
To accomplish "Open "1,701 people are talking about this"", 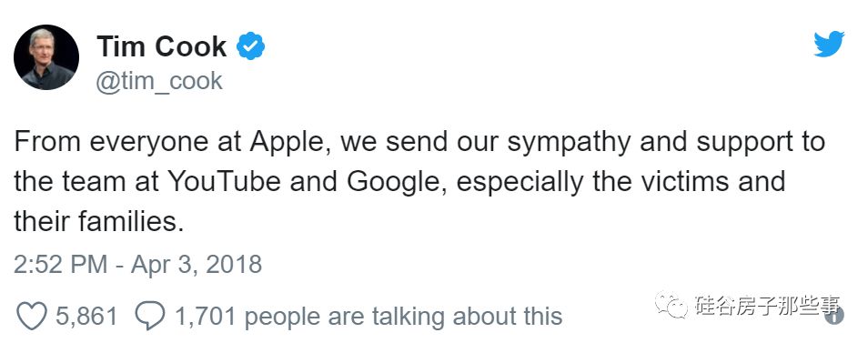I will 368,317.
